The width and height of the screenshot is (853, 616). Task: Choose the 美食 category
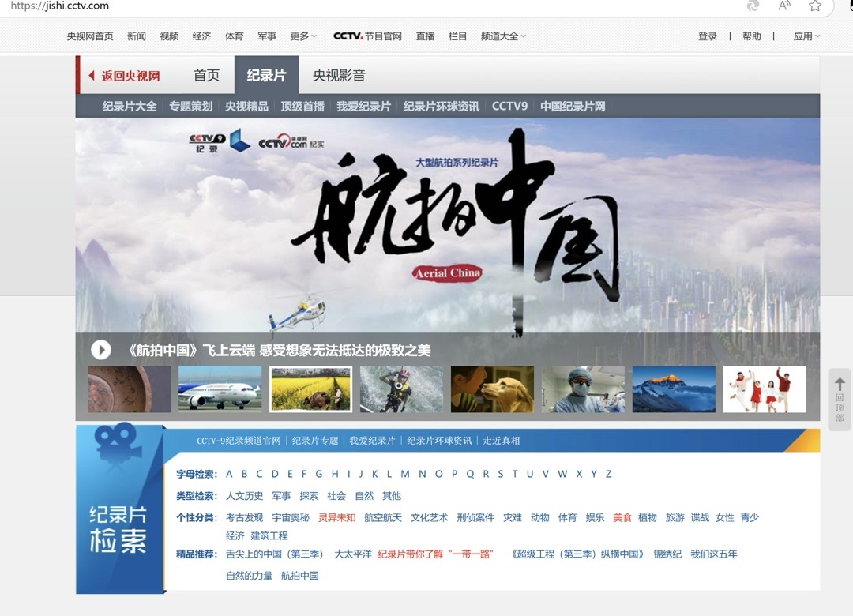pos(622,517)
